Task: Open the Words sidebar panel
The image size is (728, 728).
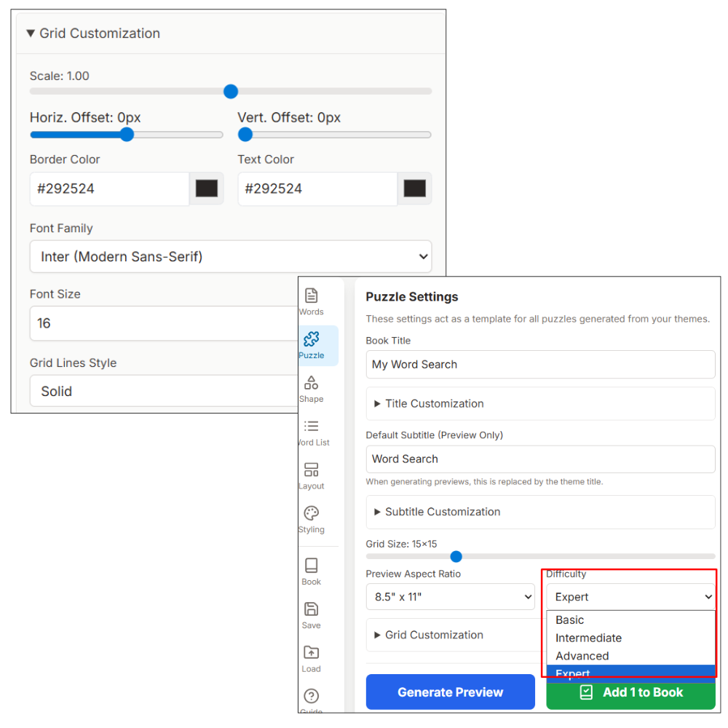Action: click(x=311, y=301)
